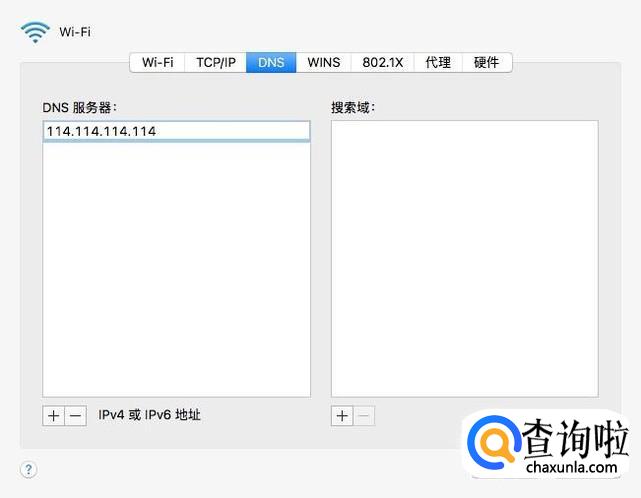Switch to the Wi-Fi tab

(x=157, y=63)
